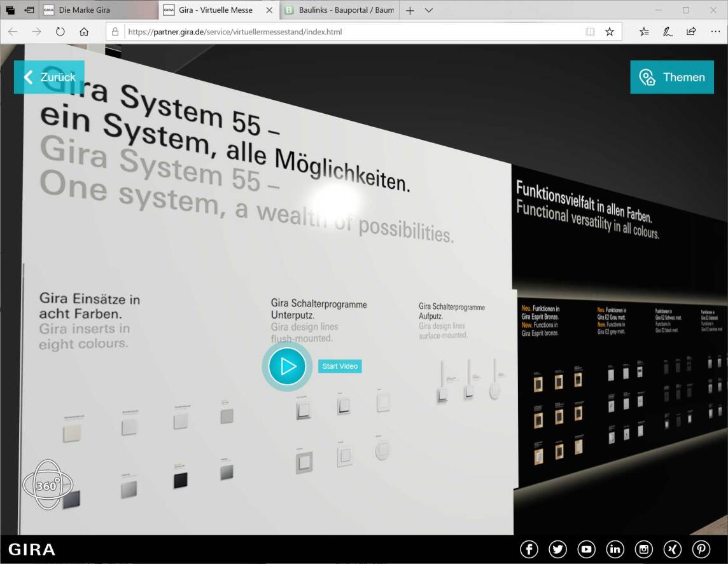728x564 pixels.
Task: Switch to the Baulinks - Bauportal tab
Action: pos(340,10)
